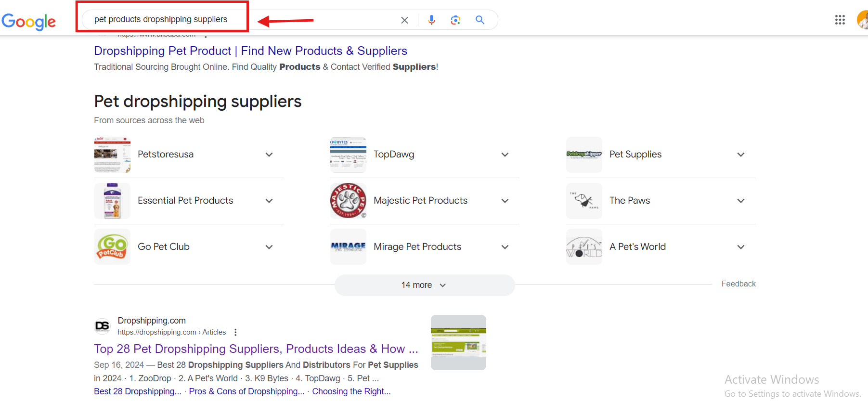Click the Go Pet Club logo
Screen dimensions: 868x415
pos(112,247)
